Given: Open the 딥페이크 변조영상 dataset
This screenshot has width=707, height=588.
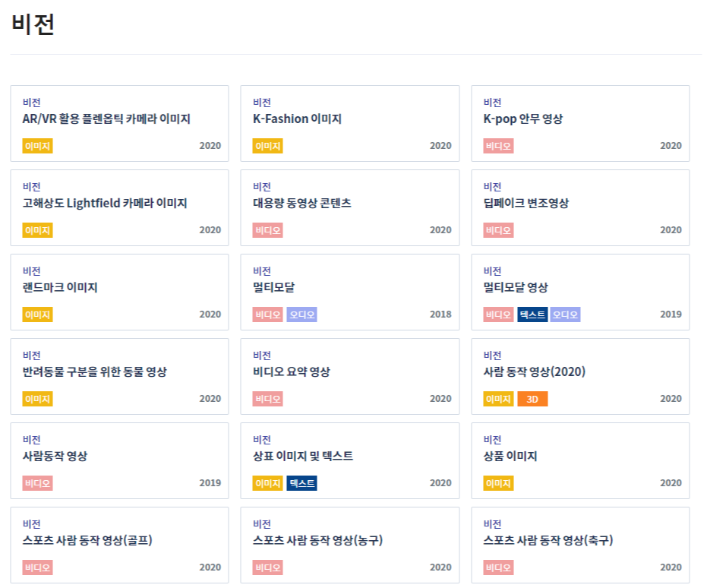Looking at the screenshot, I should coord(526,204).
